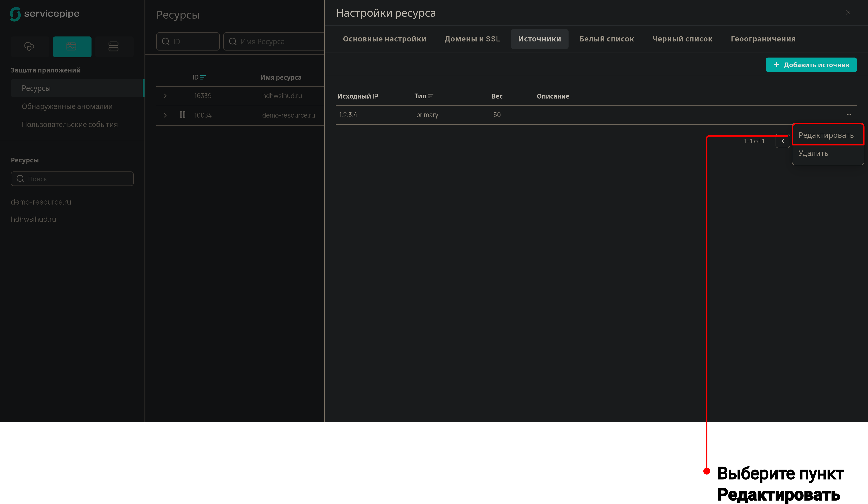
Task: Click the Имя ресурса column header
Action: tap(281, 77)
